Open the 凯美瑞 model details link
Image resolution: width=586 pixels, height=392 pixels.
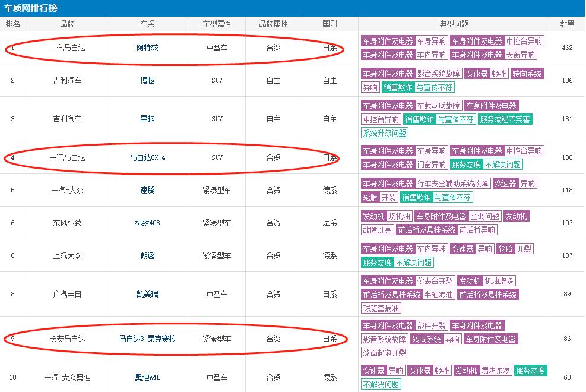click(x=147, y=293)
